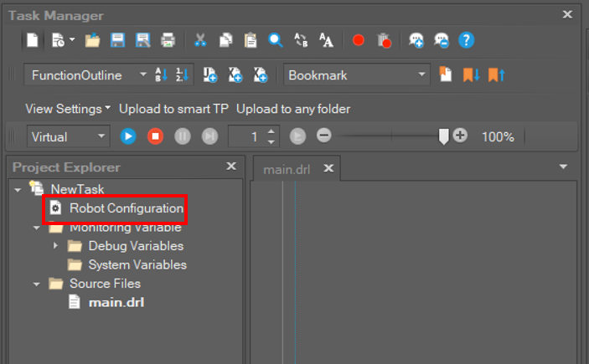
Task: Click Upload to any folder
Action: (293, 109)
